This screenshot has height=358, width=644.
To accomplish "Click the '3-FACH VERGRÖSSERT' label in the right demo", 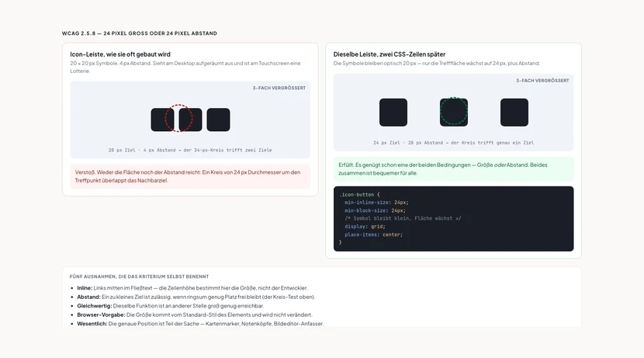I will (542, 81).
